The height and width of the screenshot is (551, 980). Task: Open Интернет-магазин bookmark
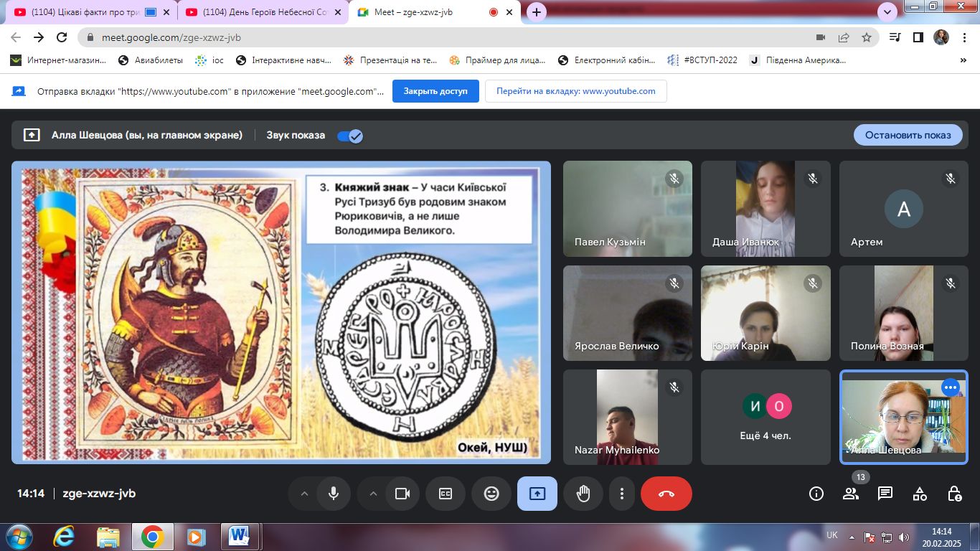pyautogui.click(x=58, y=60)
